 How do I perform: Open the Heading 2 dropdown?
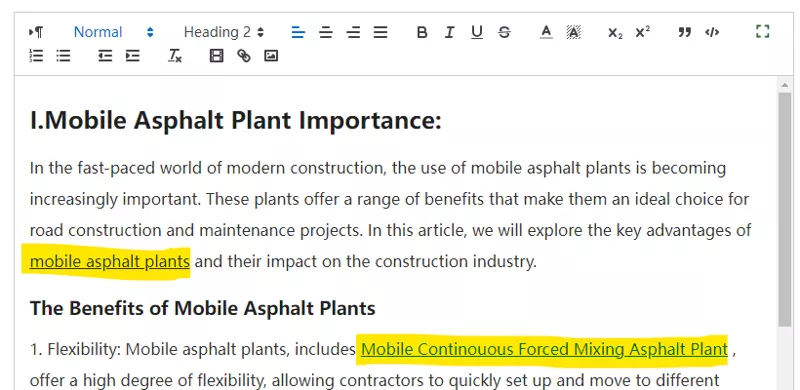[223, 32]
